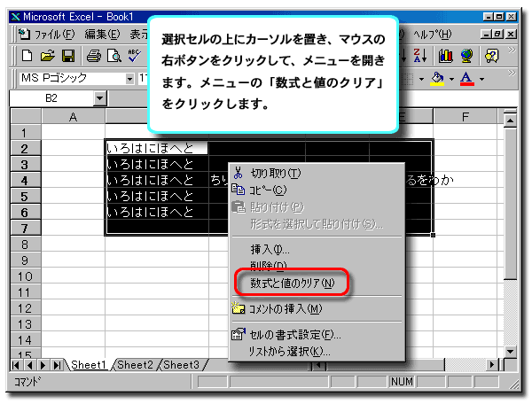Choose リストから選択(K)... in context menu

[317, 351]
